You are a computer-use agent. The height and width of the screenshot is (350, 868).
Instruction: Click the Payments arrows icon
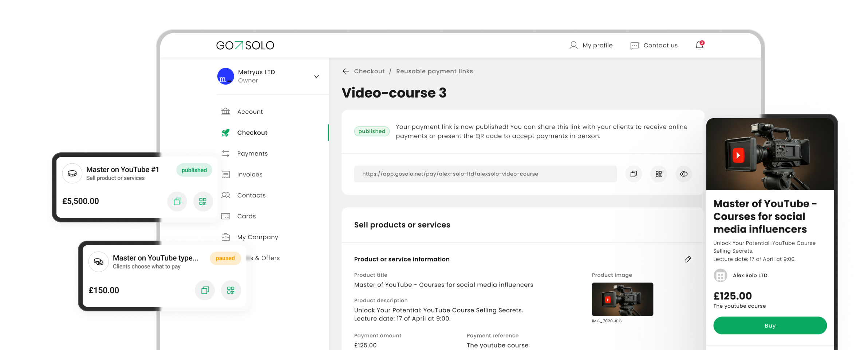pyautogui.click(x=226, y=153)
